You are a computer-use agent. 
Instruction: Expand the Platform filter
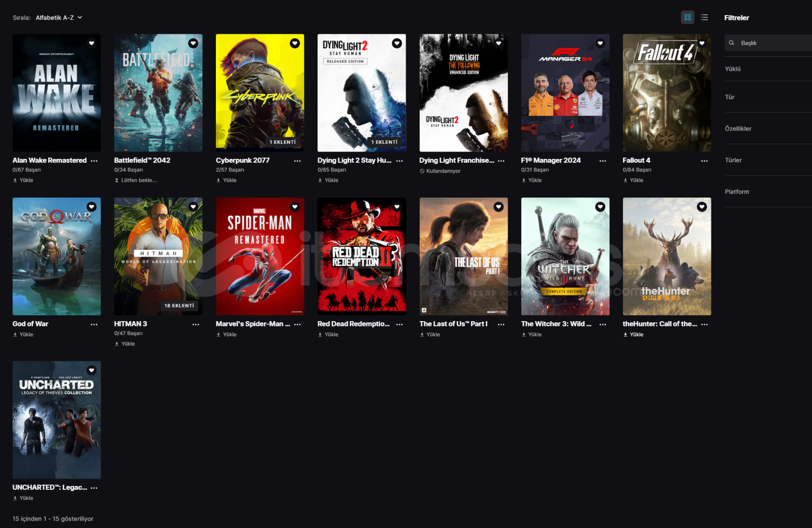point(768,192)
